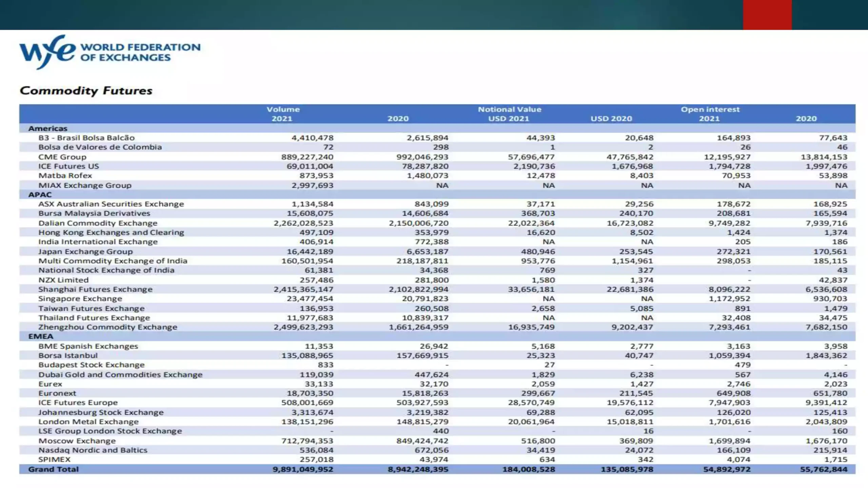Click Dubai Gold and Commodities Exchange label

(x=120, y=375)
